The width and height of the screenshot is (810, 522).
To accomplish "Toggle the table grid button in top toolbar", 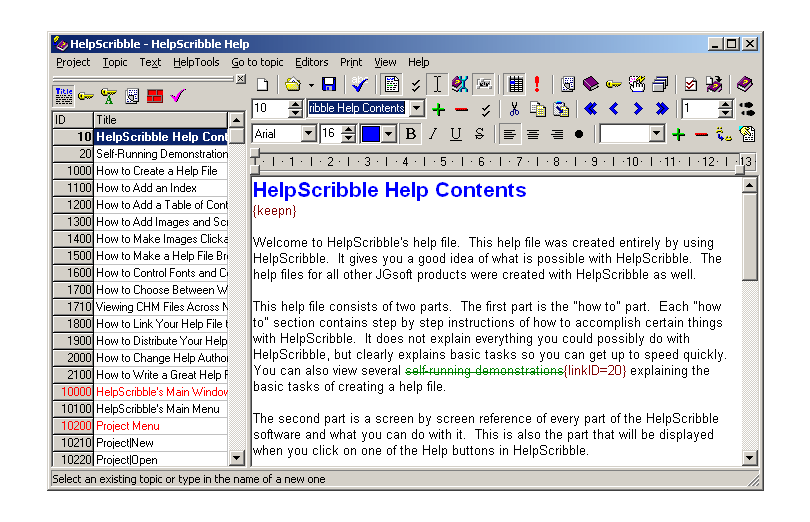I will click(x=515, y=84).
